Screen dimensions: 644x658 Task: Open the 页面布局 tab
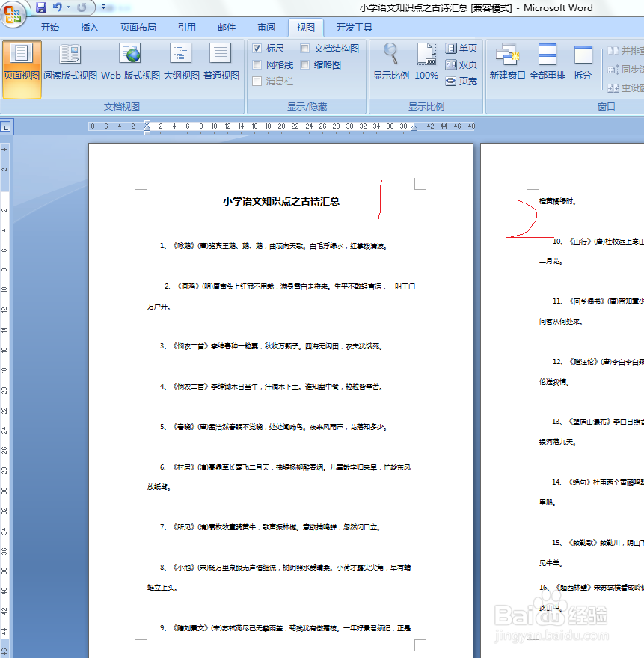coord(138,27)
